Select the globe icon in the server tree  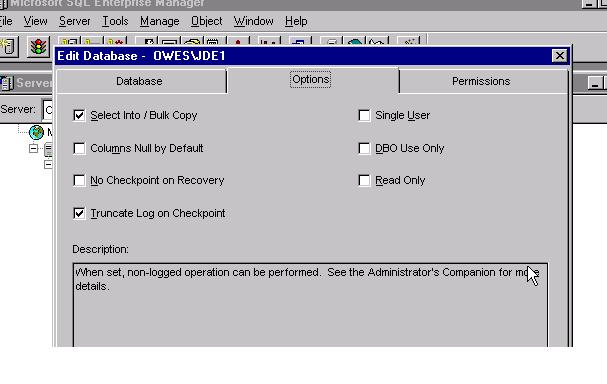click(36, 132)
